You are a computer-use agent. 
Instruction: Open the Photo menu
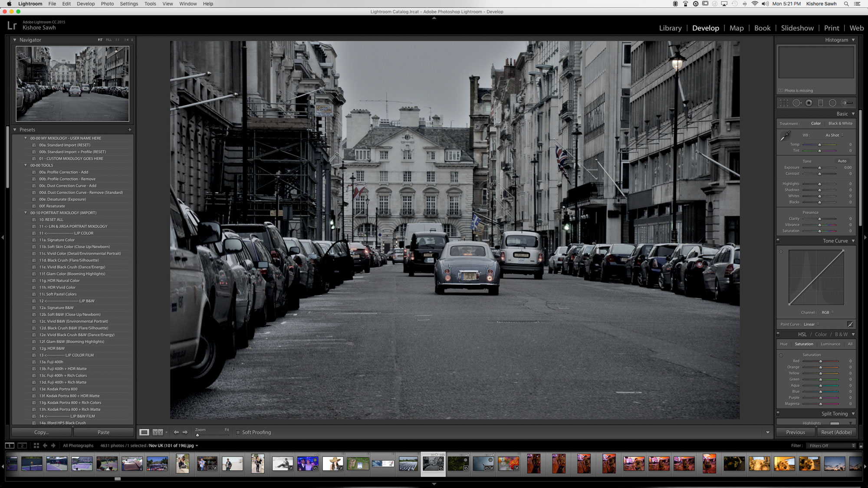(x=107, y=3)
